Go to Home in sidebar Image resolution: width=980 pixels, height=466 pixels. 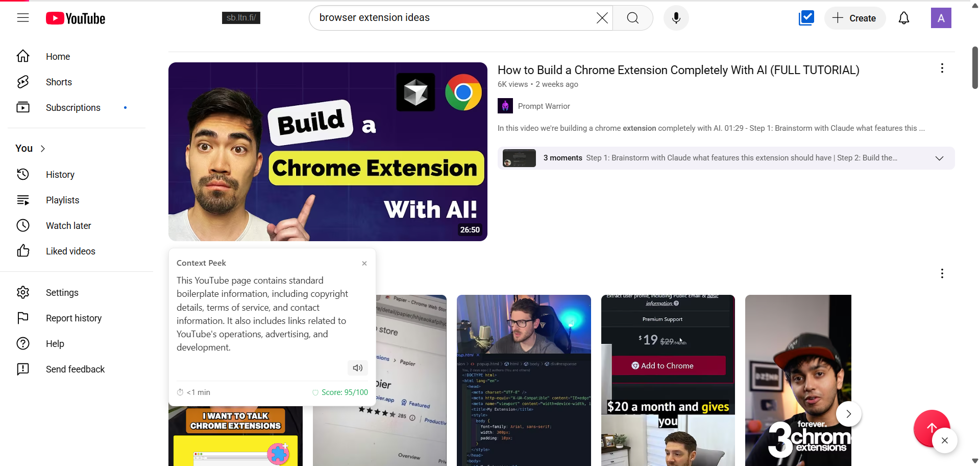click(77, 56)
